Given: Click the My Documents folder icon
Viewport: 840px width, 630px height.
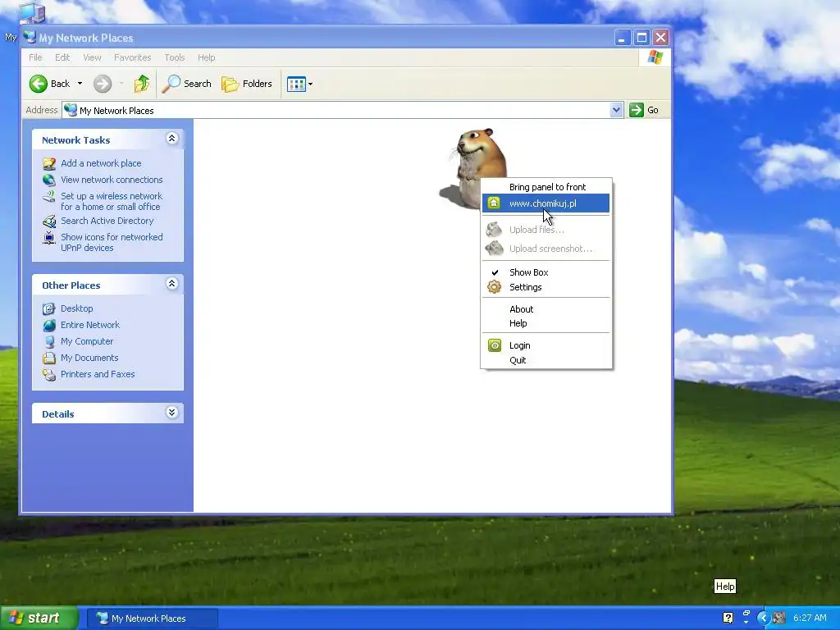Looking at the screenshot, I should click(x=49, y=358).
